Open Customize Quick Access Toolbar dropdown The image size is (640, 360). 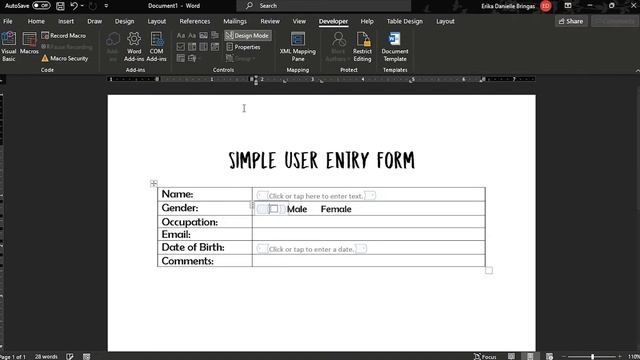pyautogui.click(x=106, y=6)
